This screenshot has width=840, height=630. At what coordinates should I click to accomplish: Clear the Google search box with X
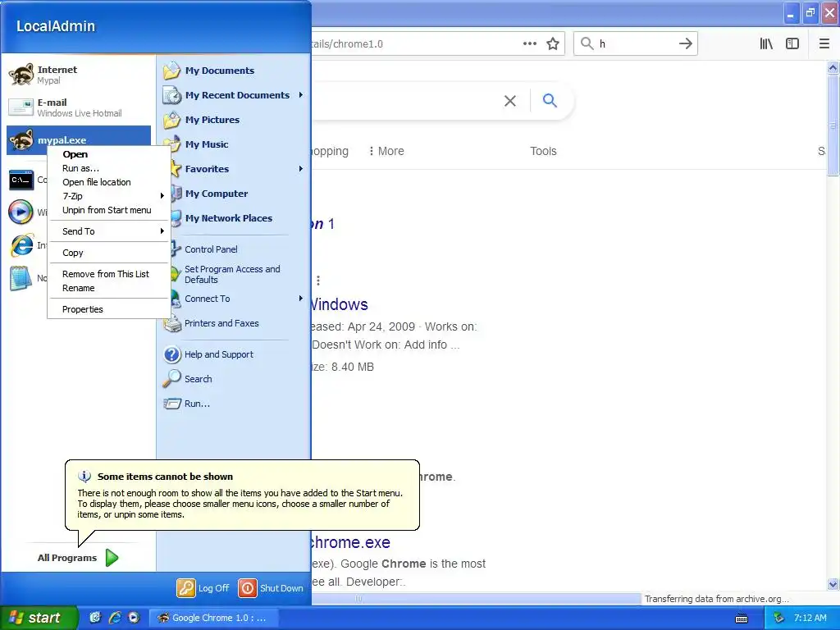[510, 101]
